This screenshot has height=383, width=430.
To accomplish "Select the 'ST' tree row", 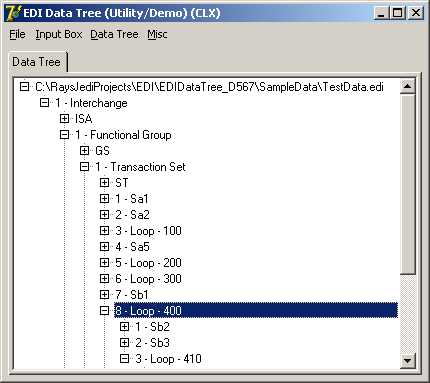I will [121, 183].
